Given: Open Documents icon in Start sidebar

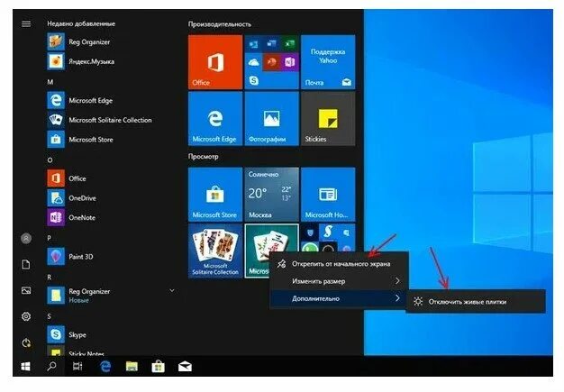Looking at the screenshot, I should [26, 264].
